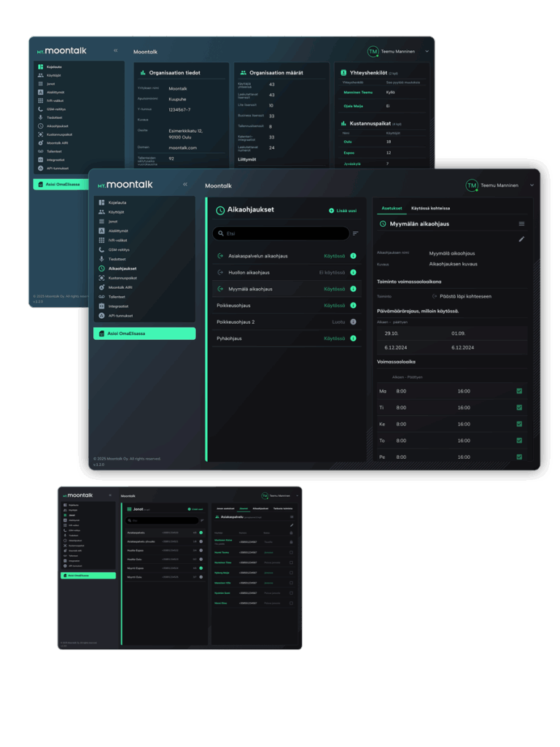This screenshot has height=747, width=560.
Task: Open Käyttäjät in back dashboard window sidebar
Action: point(49,75)
